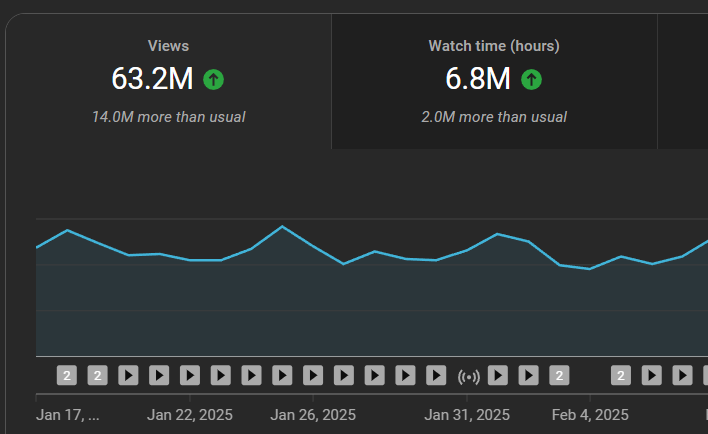Click the '6.8M' watch time total
708x434 pixels.
(x=478, y=79)
